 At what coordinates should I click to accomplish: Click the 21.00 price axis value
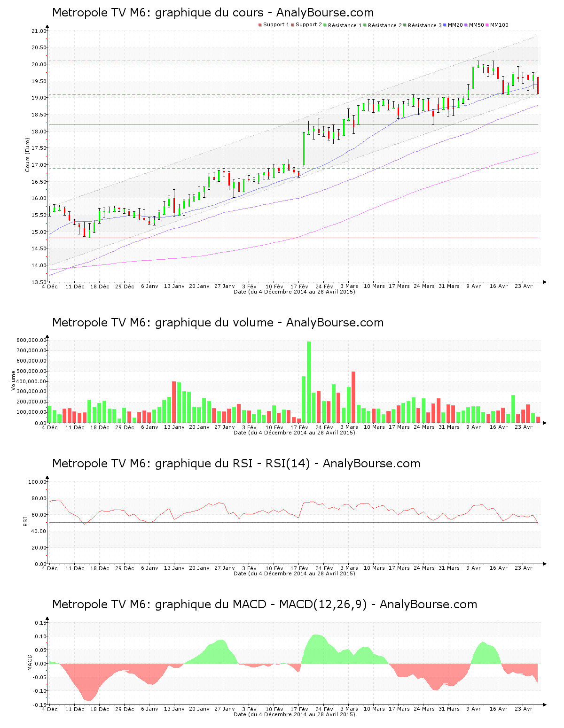[39, 31]
